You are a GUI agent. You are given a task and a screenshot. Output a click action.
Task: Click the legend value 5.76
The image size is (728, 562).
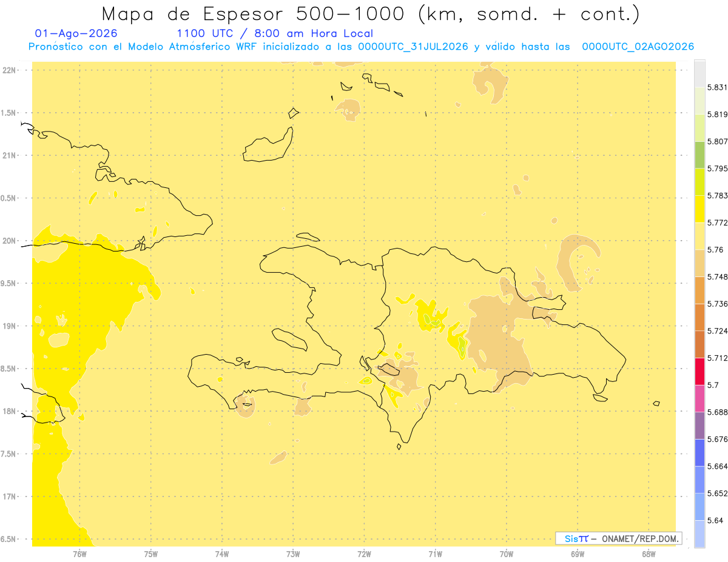(x=715, y=250)
